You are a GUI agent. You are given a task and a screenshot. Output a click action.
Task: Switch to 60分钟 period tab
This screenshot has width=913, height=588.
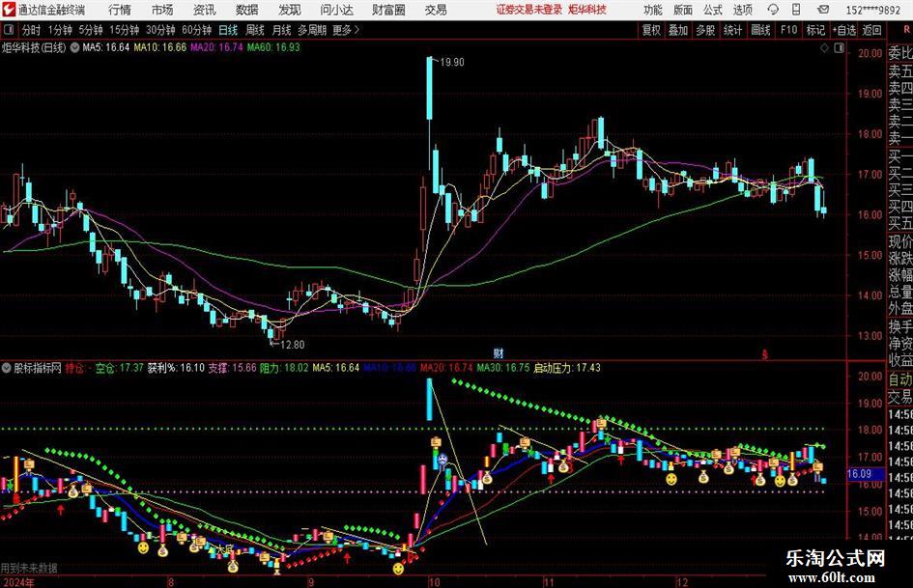[197, 30]
